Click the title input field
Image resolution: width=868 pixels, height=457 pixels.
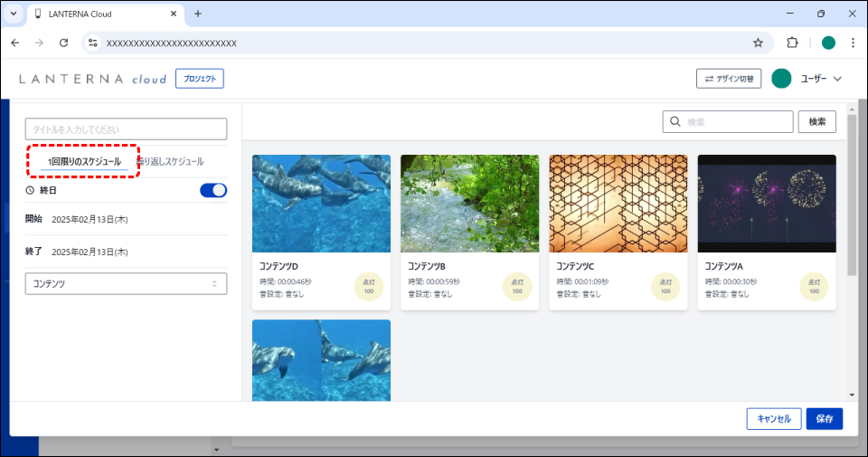(125, 129)
